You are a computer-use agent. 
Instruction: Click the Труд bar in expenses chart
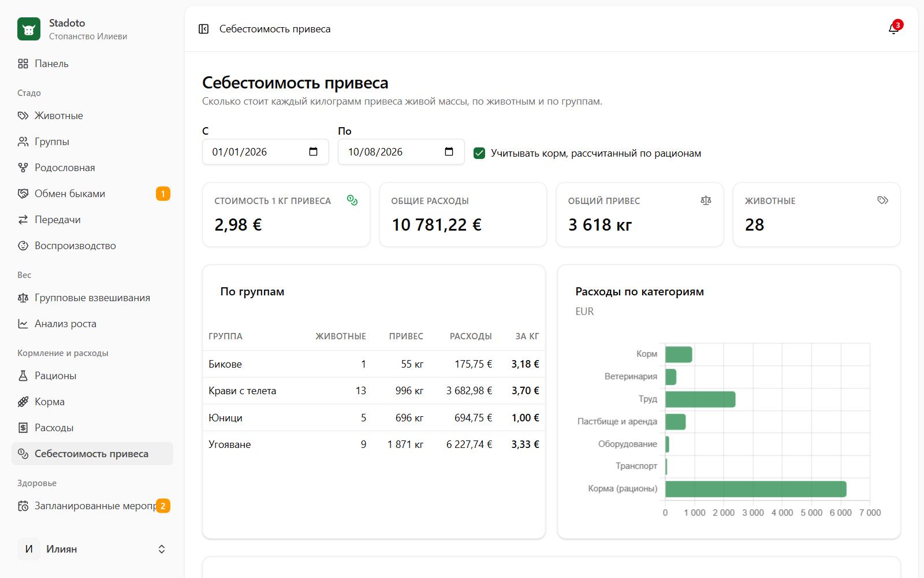point(701,399)
